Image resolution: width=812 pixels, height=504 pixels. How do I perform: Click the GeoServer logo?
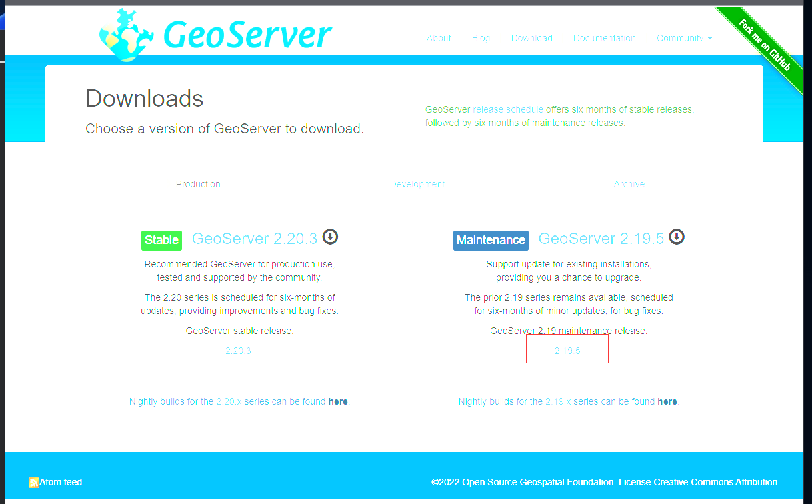coord(215,35)
